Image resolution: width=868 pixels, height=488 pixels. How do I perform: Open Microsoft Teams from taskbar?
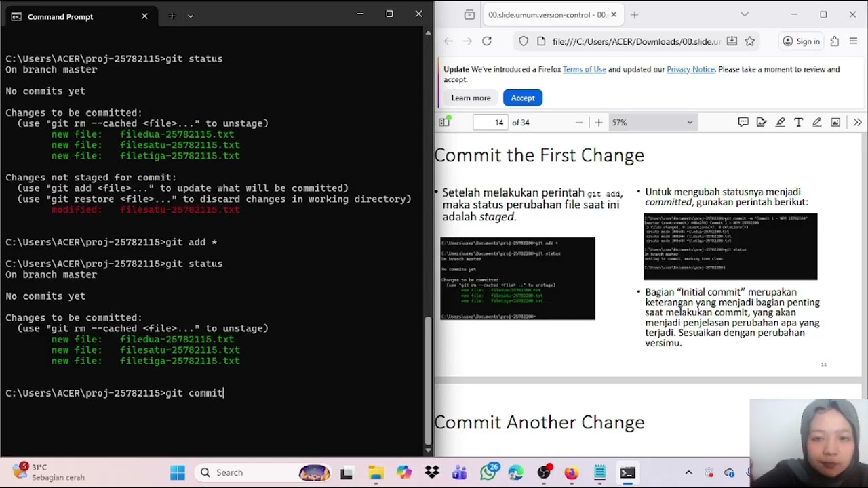460,472
